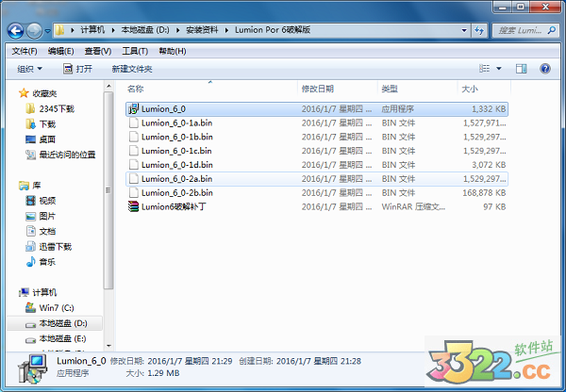Click the search magnifier icon

(552, 30)
